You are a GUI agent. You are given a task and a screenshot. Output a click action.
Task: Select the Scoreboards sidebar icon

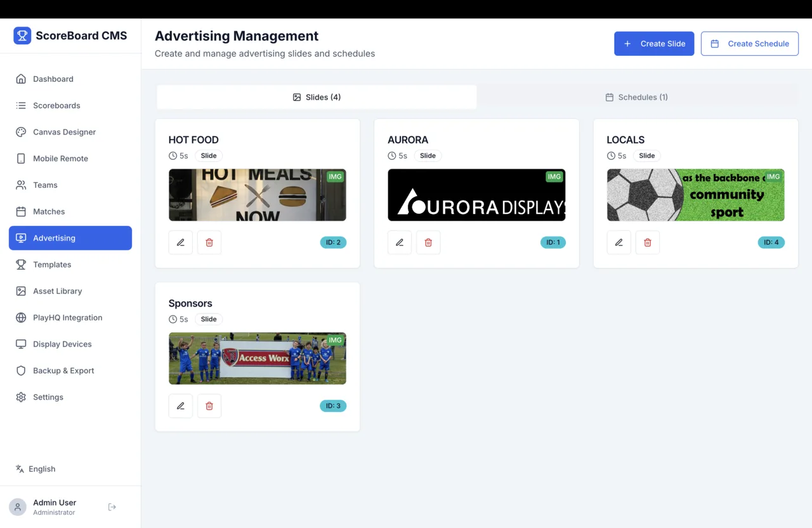[x=56, y=105]
